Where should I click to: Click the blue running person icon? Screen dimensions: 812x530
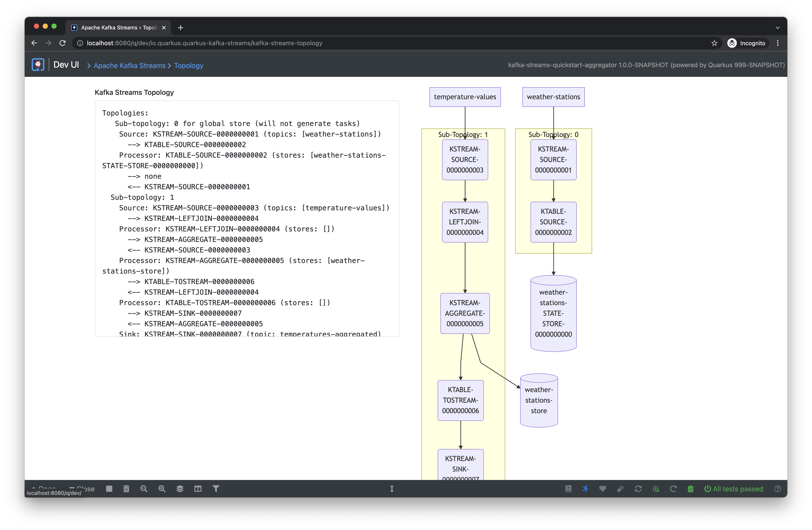click(585, 489)
